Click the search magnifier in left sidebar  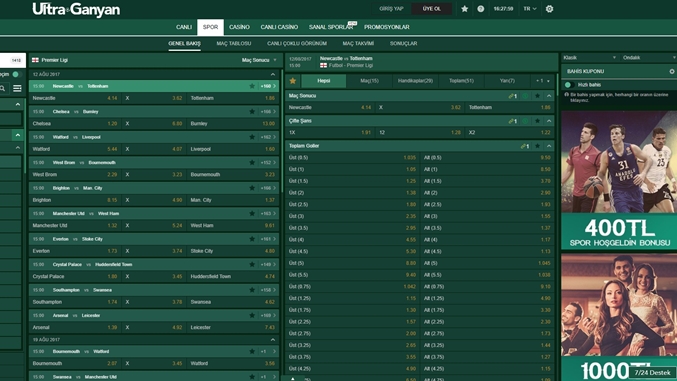[3, 88]
